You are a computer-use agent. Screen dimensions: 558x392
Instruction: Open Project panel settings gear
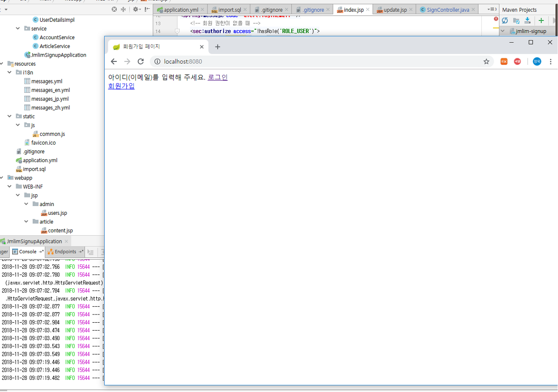tap(136, 9)
